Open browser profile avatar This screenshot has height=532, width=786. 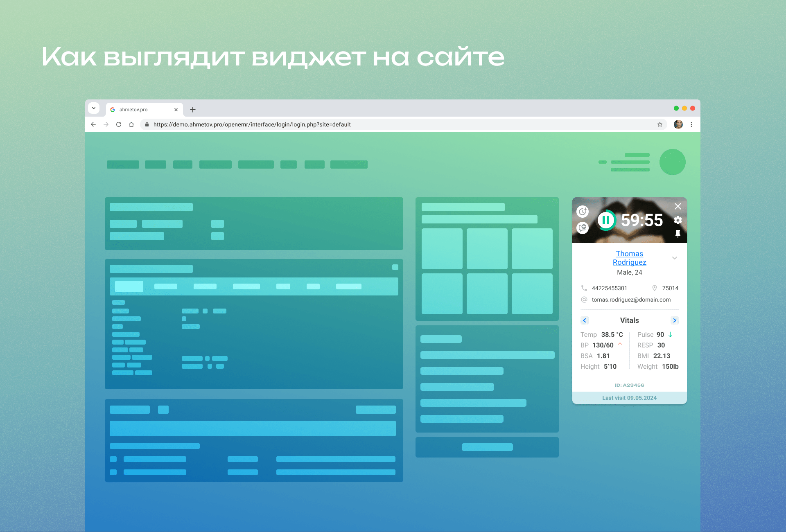pyautogui.click(x=678, y=124)
